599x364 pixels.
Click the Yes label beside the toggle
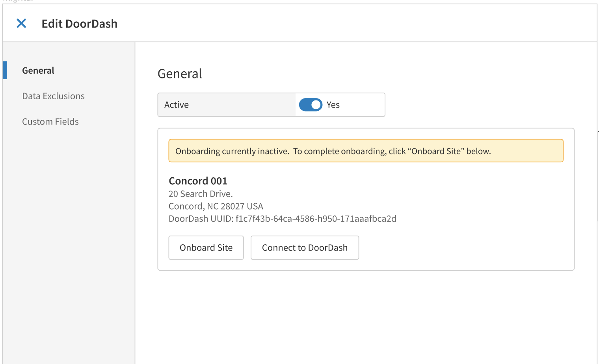coord(333,104)
